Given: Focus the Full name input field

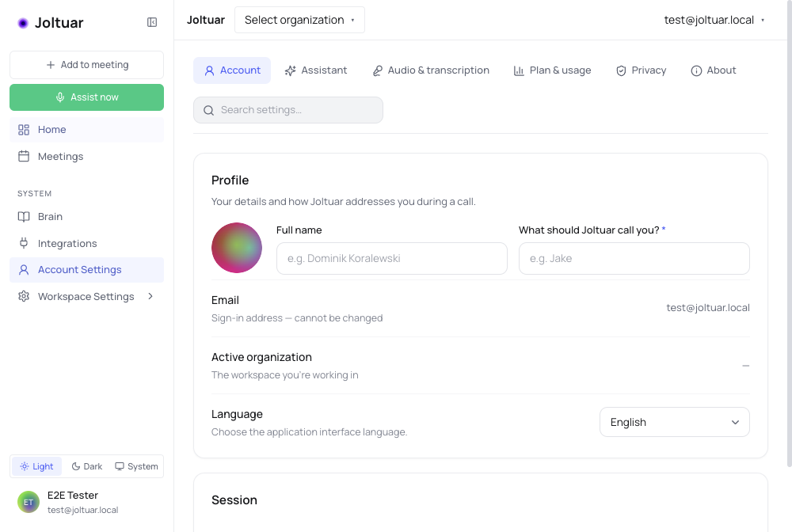Looking at the screenshot, I should (x=392, y=258).
